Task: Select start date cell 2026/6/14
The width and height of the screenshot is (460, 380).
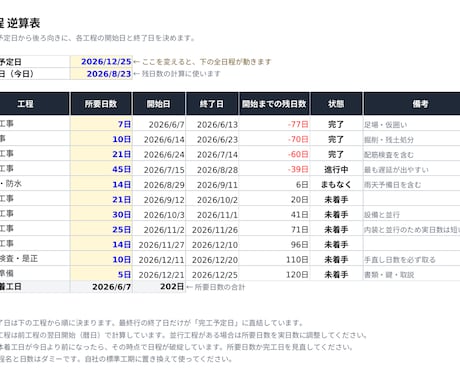Action: point(159,139)
